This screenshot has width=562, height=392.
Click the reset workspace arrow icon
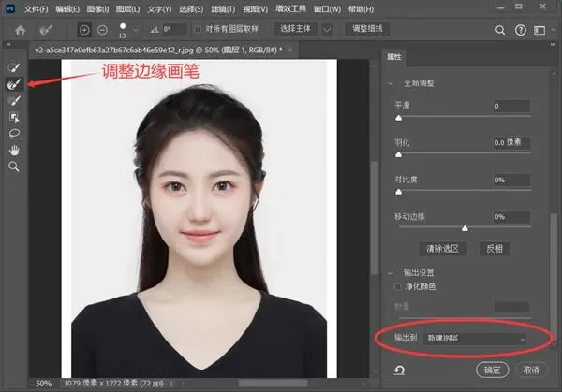coord(399,370)
